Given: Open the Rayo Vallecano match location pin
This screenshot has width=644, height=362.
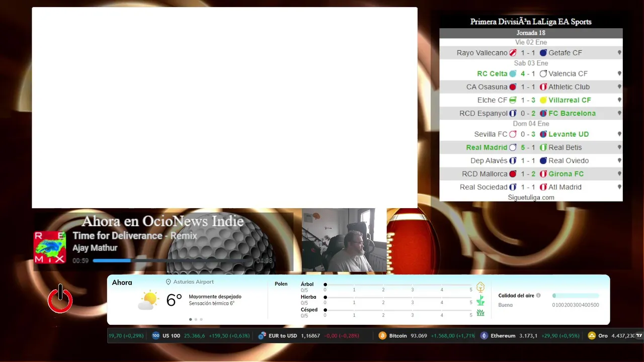Looking at the screenshot, I should pyautogui.click(x=619, y=53).
